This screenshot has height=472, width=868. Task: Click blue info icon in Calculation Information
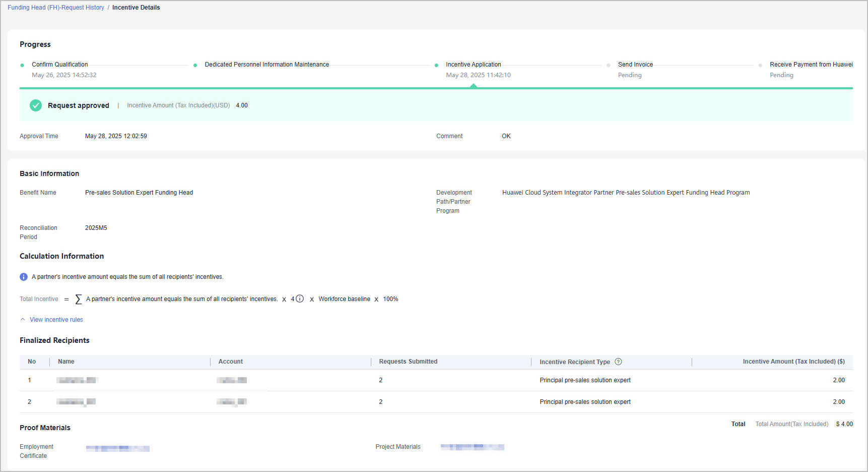pyautogui.click(x=24, y=277)
